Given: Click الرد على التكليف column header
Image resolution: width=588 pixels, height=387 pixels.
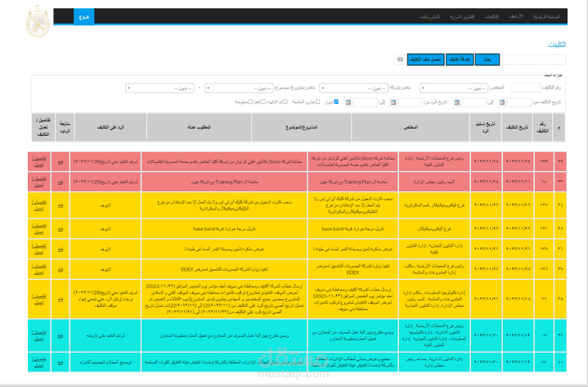Looking at the screenshot, I should (x=110, y=128).
